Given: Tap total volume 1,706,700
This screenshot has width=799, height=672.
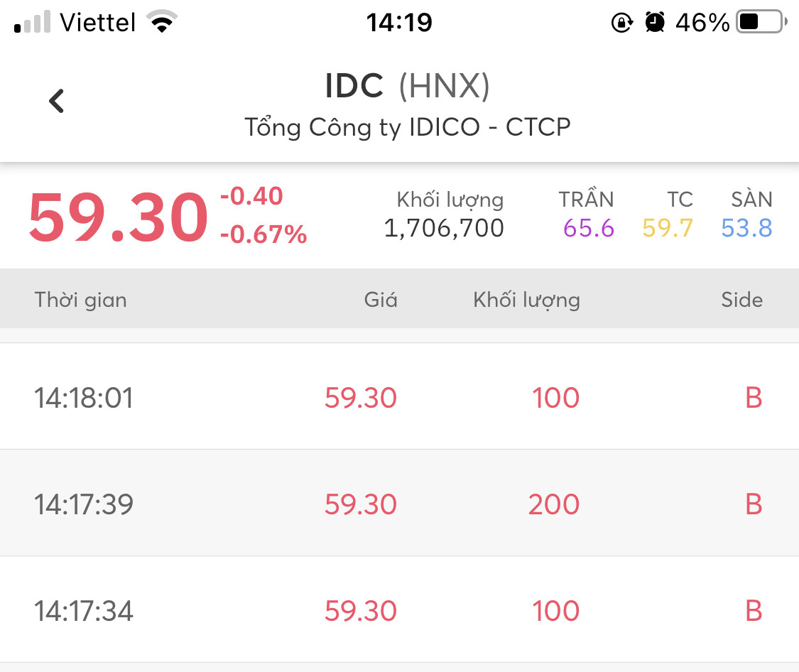Looking at the screenshot, I should [444, 228].
